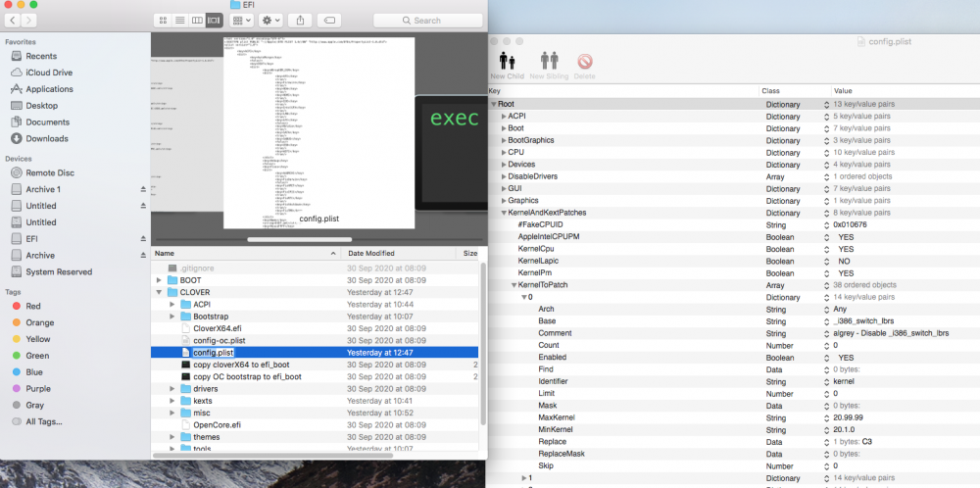Click the Class column header
Screen dimensions: 980x488
pyautogui.click(x=796, y=91)
